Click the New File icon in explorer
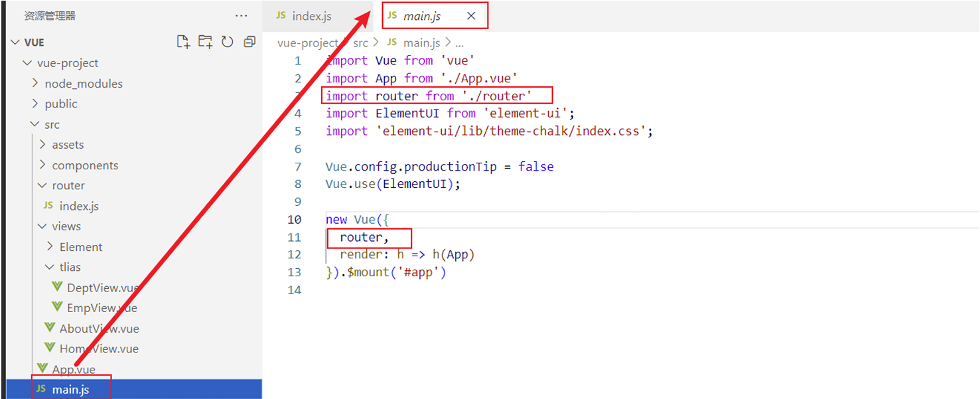 pos(183,42)
